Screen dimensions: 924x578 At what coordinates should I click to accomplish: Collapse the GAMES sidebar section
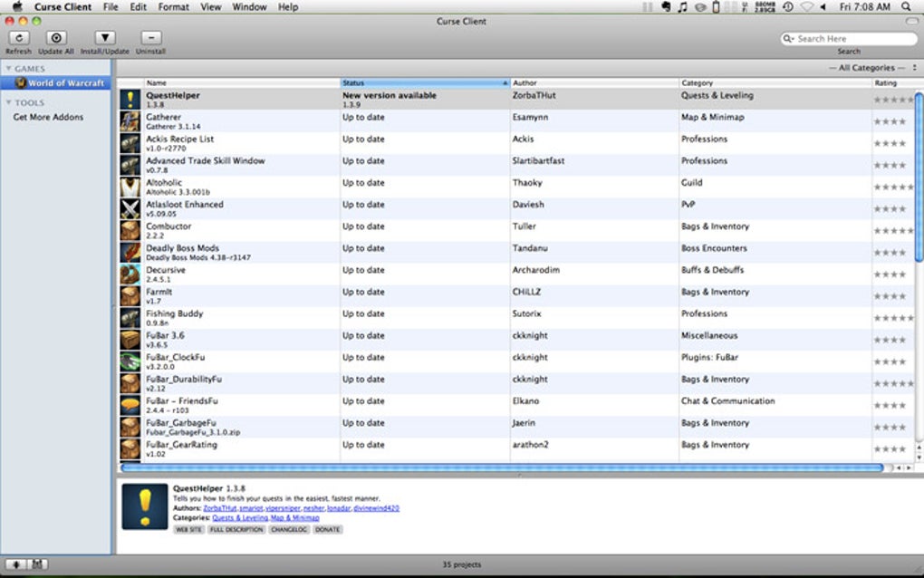8,69
